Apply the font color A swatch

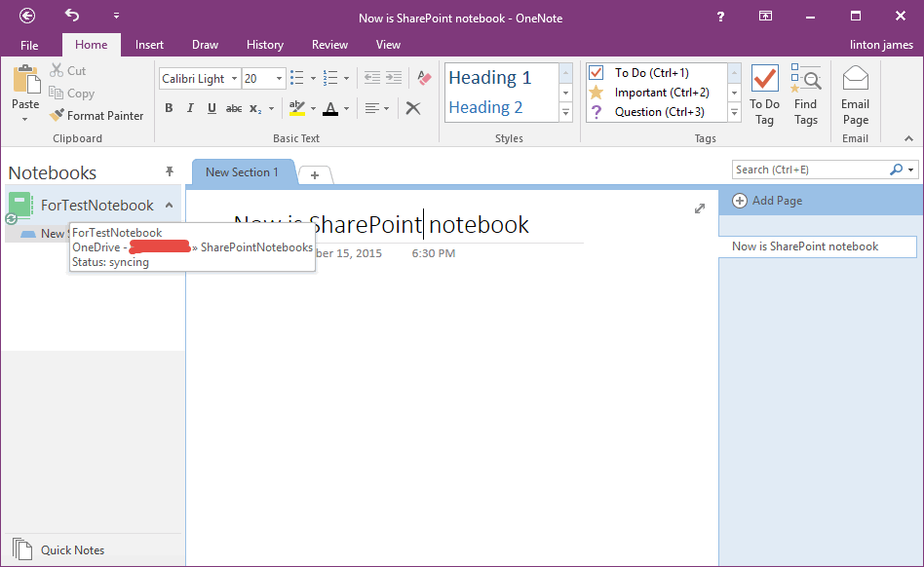(x=330, y=108)
